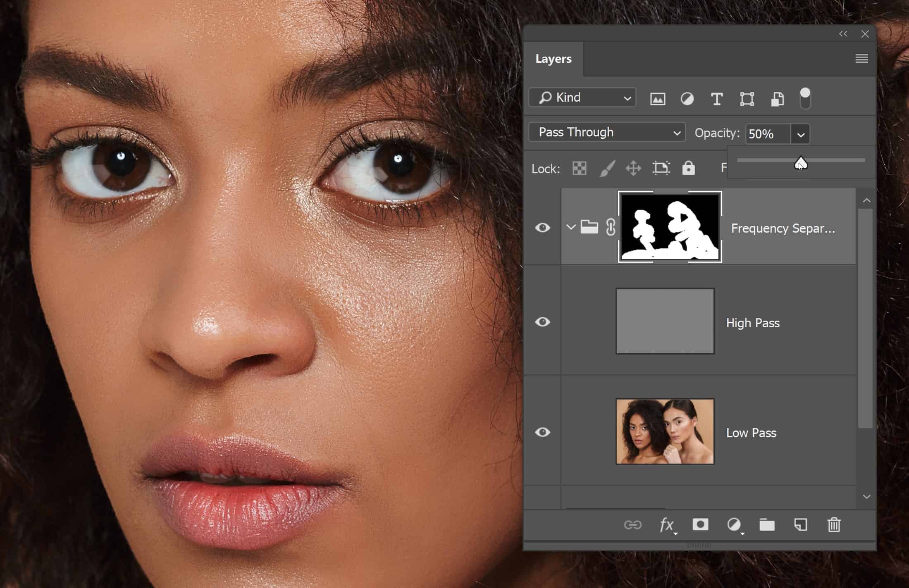This screenshot has height=588, width=909.
Task: Filter layers by adjustment layer icon
Action: click(x=687, y=99)
